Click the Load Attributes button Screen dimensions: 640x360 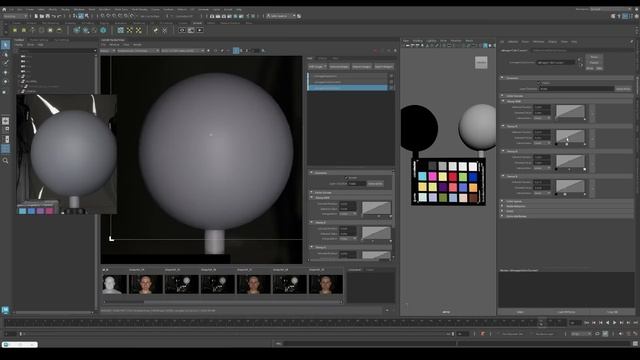coord(566,312)
